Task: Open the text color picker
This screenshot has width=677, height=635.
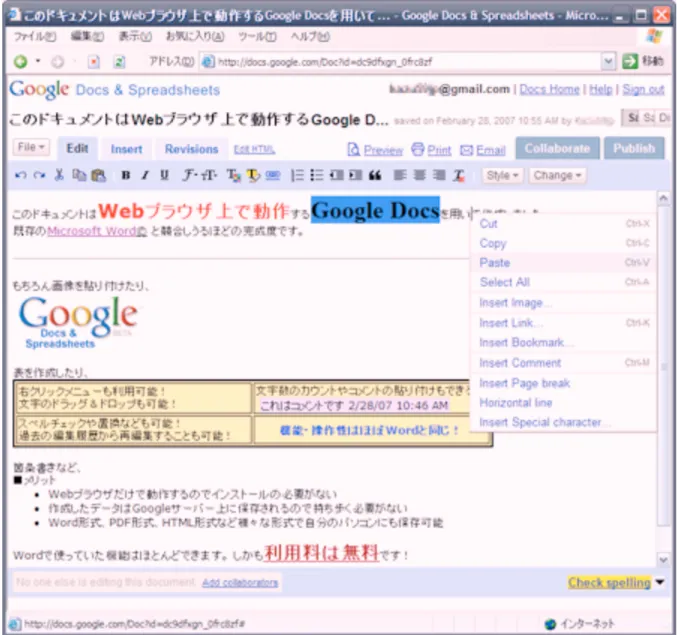Action: tap(234, 175)
